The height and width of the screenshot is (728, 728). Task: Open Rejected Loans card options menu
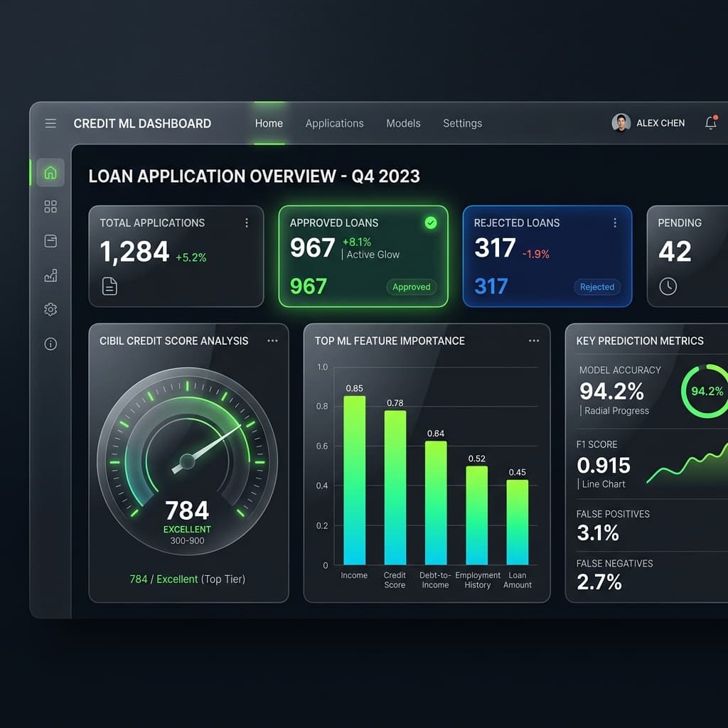coord(615,223)
